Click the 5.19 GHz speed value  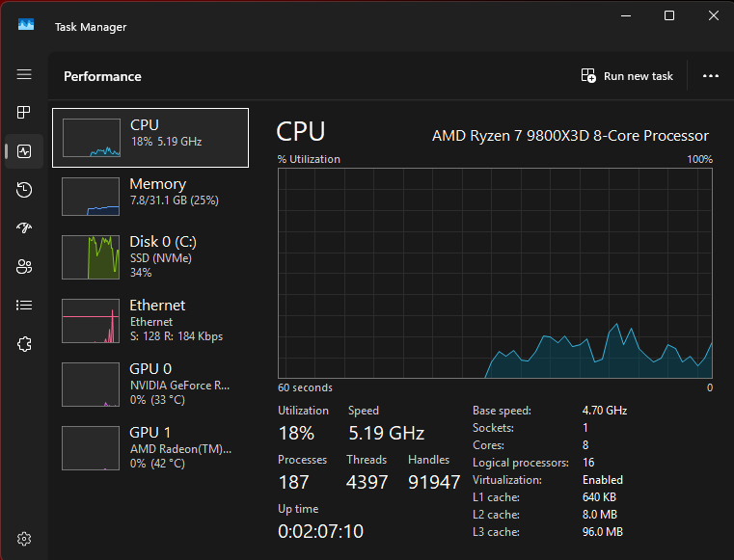pyautogui.click(x=386, y=433)
